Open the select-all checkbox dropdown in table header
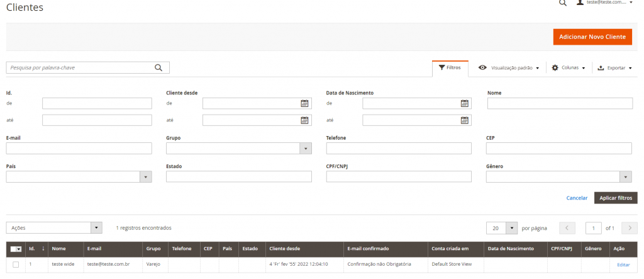Viewport: 644px width, 279px height. (16, 249)
